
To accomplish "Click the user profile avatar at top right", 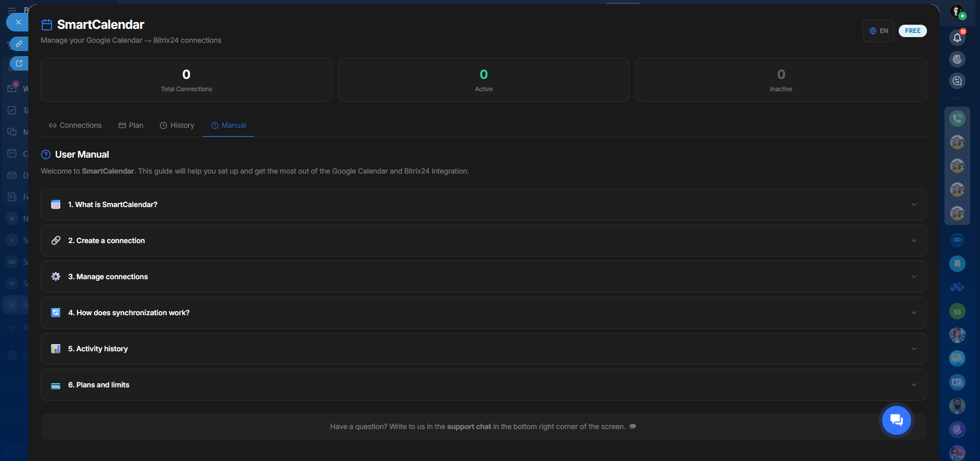I will click(957, 11).
